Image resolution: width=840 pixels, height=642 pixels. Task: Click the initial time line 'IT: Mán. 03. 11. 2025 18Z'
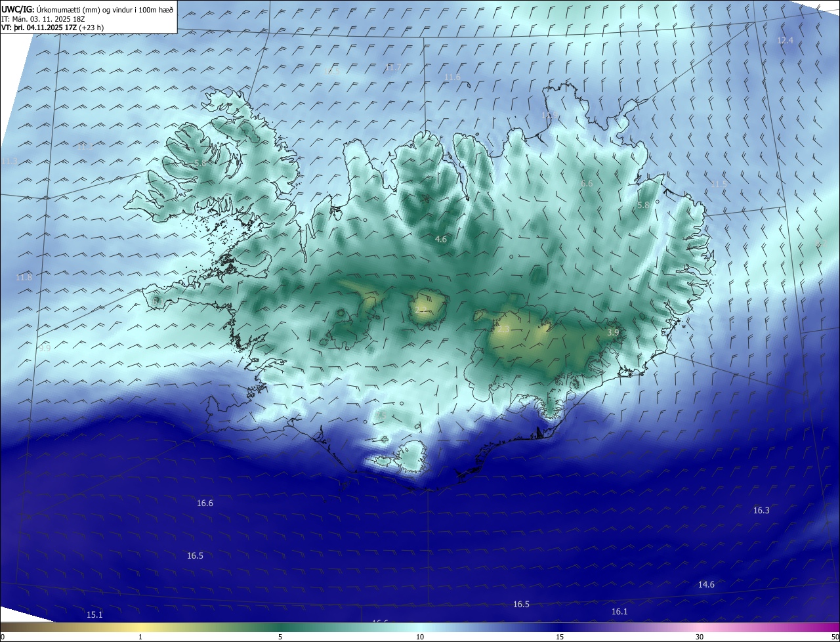(x=44, y=18)
